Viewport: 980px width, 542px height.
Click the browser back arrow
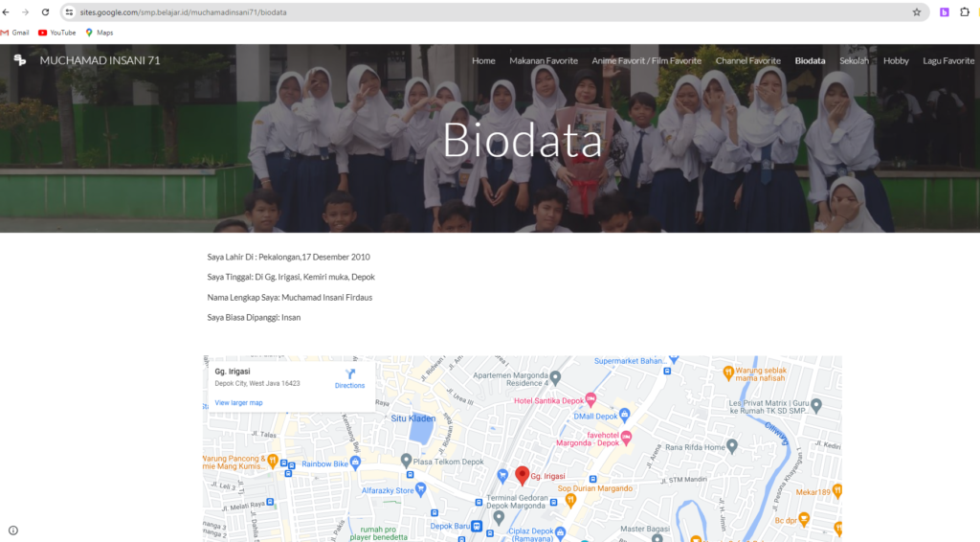click(x=8, y=12)
